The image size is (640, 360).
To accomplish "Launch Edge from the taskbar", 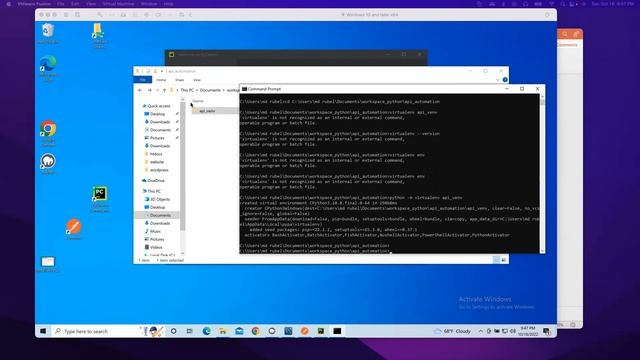I will (x=207, y=331).
